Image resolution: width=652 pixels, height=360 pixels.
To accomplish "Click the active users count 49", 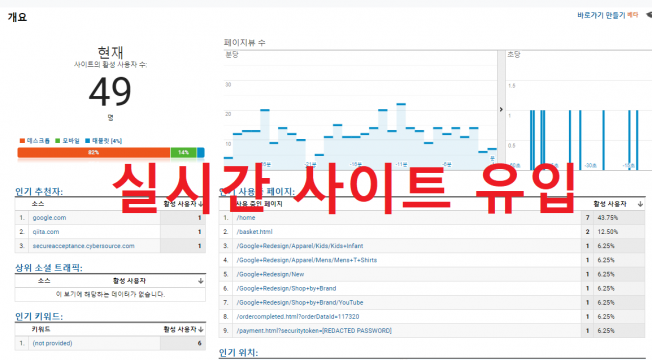I will [x=110, y=92].
